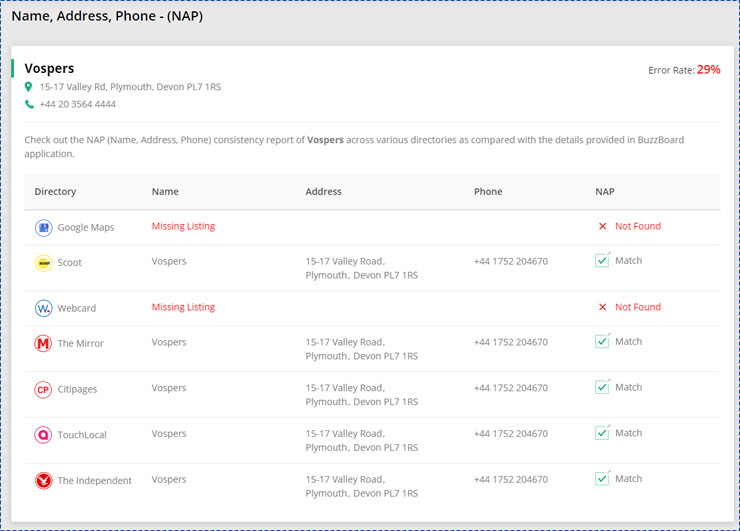Click The Mirror directory icon
The height and width of the screenshot is (531, 740).
pyautogui.click(x=43, y=344)
